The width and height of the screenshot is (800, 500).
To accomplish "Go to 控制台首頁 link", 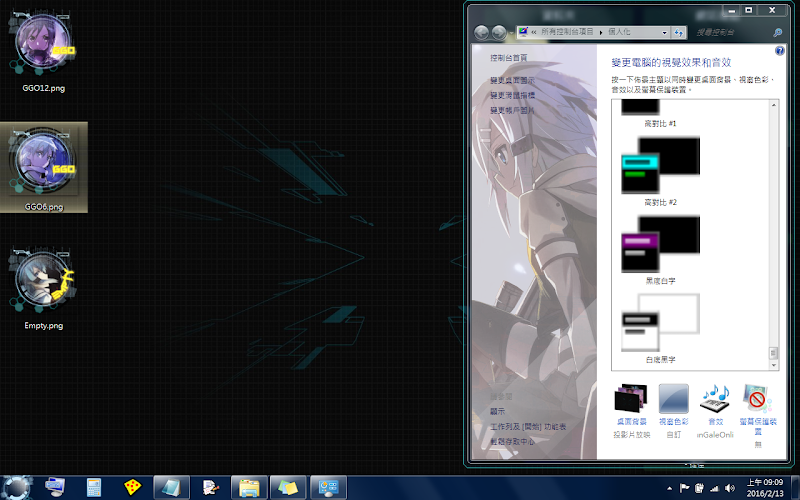I will click(x=509, y=58).
